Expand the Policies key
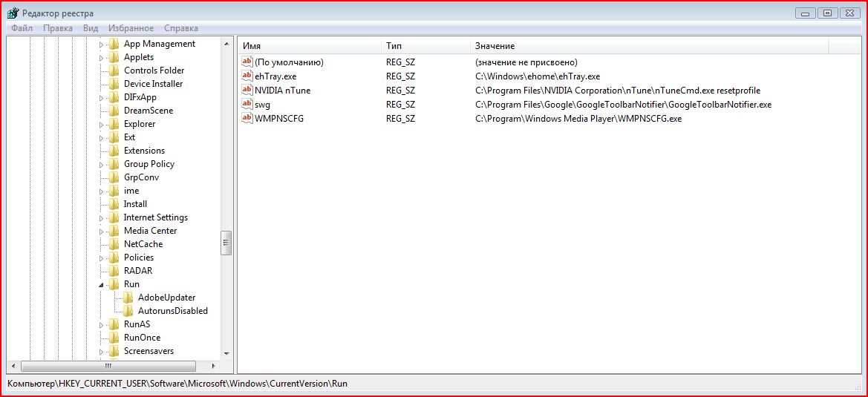 pyautogui.click(x=101, y=257)
